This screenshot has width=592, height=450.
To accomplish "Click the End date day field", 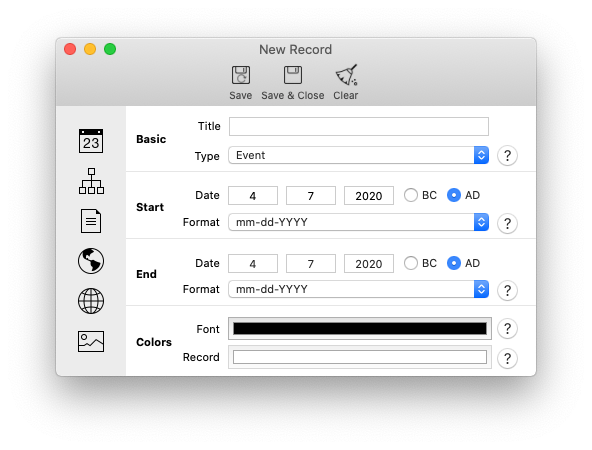I will click(x=311, y=264).
